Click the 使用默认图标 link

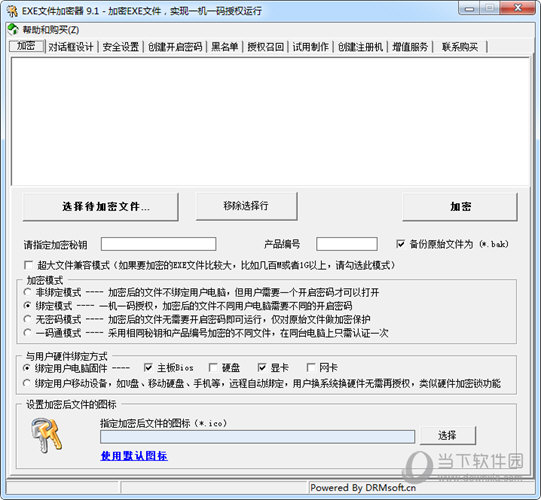pos(134,456)
